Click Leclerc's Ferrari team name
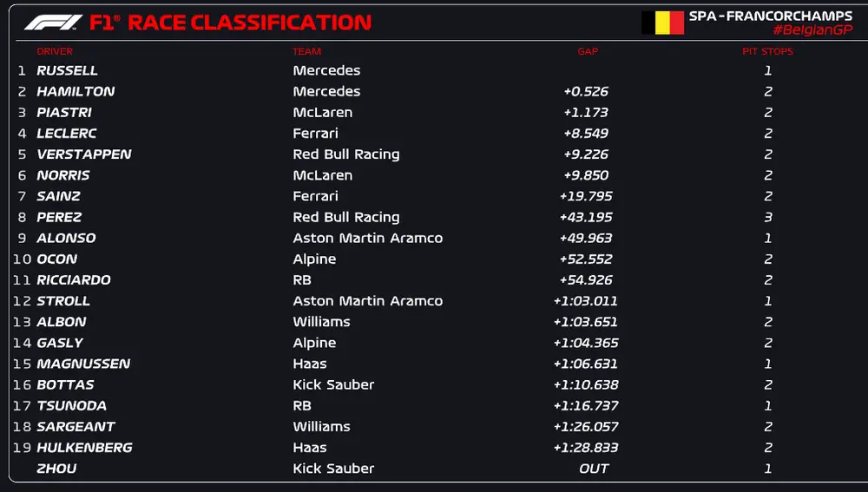 315,134
